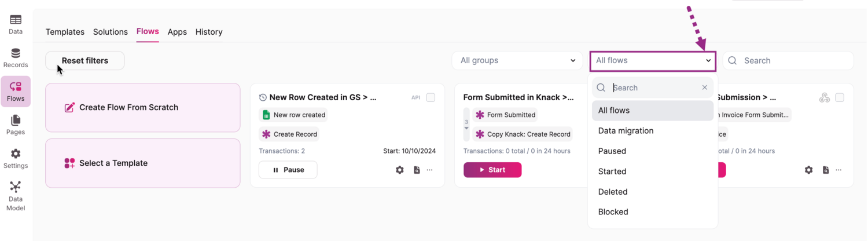This screenshot has height=241, width=868.
Task: Select the checkbox on the rightmost flow card
Action: click(840, 97)
